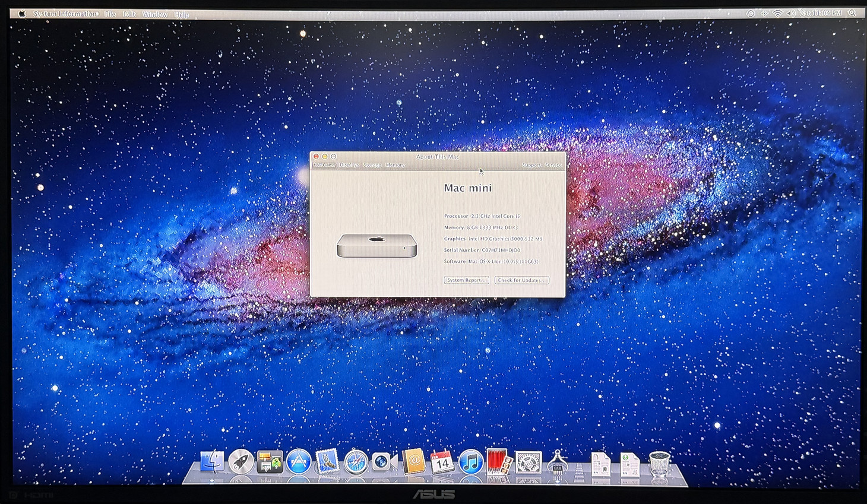This screenshot has height=504, width=867.
Task: Open the Downloads stack in the dock
Action: (629, 464)
